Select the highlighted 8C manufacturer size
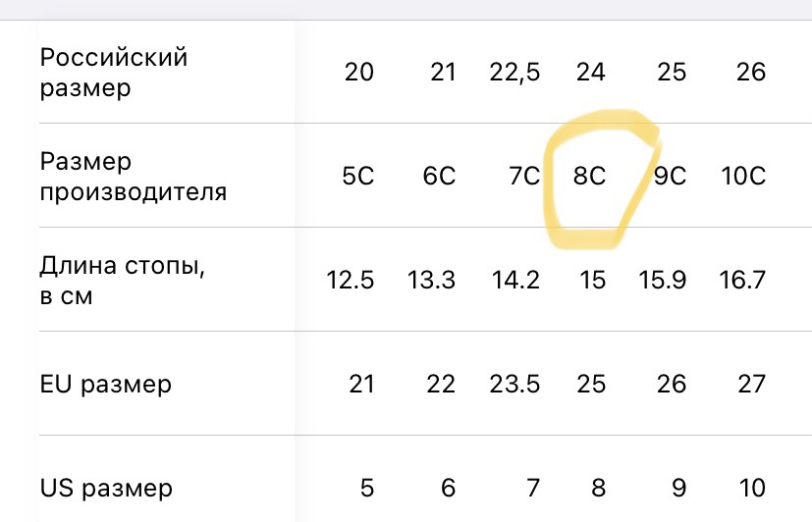812x522 pixels. tap(589, 176)
